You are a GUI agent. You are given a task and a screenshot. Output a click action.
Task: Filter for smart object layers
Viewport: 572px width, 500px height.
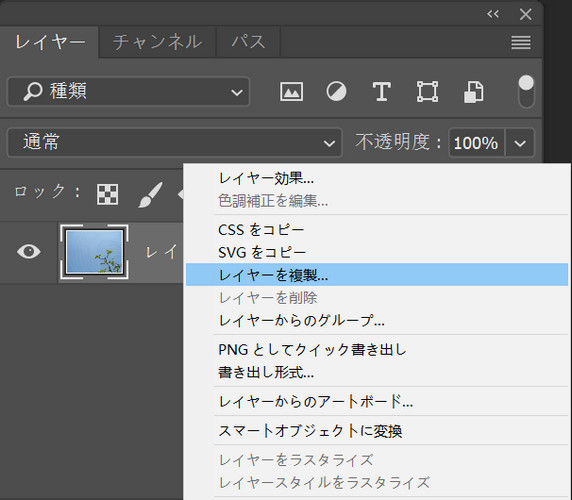coord(474,92)
